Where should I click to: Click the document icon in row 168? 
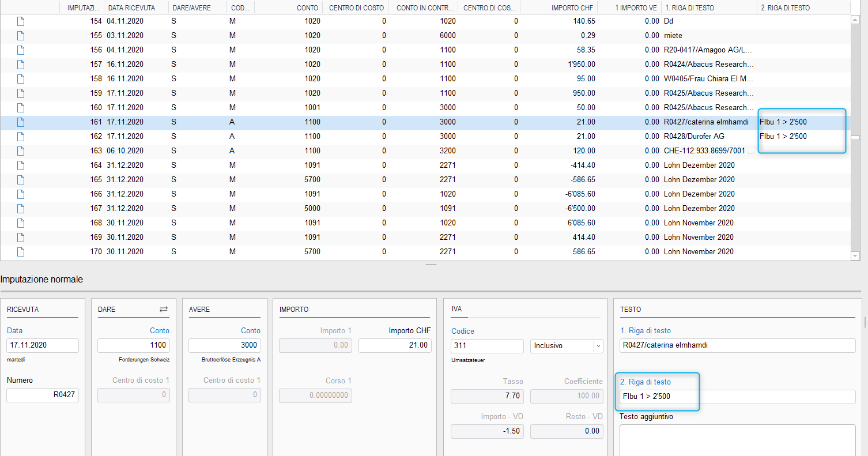point(21,223)
